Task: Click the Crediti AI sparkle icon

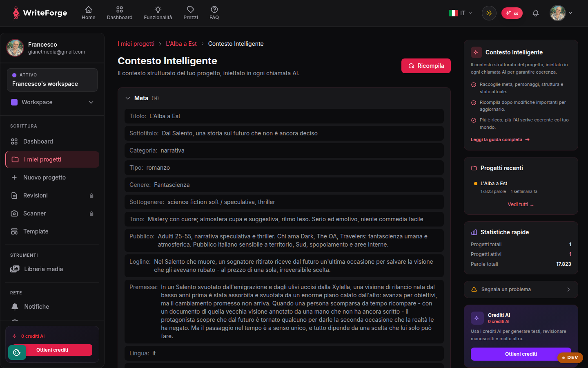Action: pos(477,318)
